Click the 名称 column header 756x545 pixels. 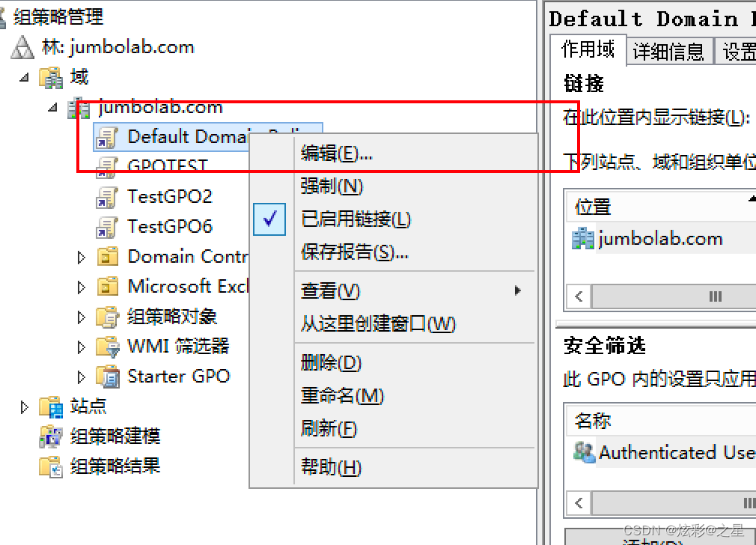click(660, 421)
